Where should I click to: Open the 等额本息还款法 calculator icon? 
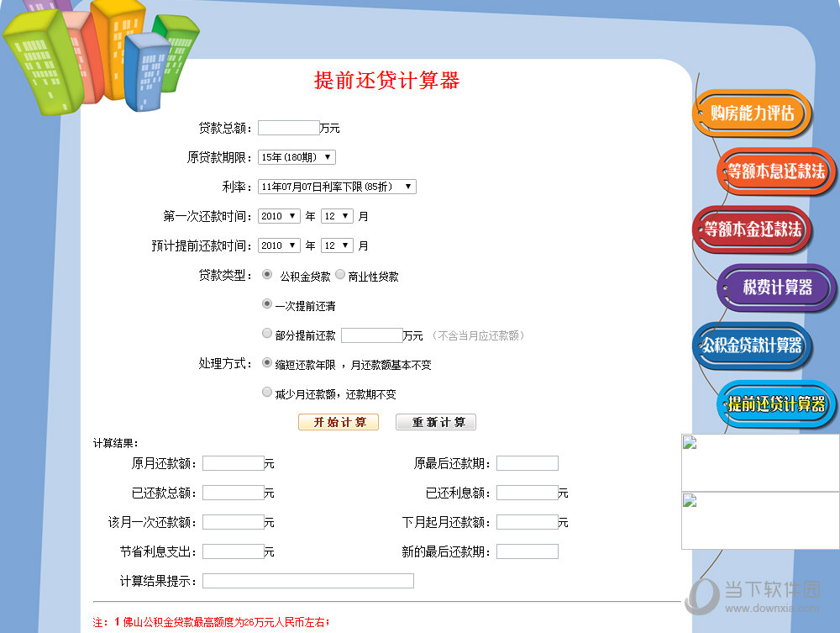pos(774,172)
